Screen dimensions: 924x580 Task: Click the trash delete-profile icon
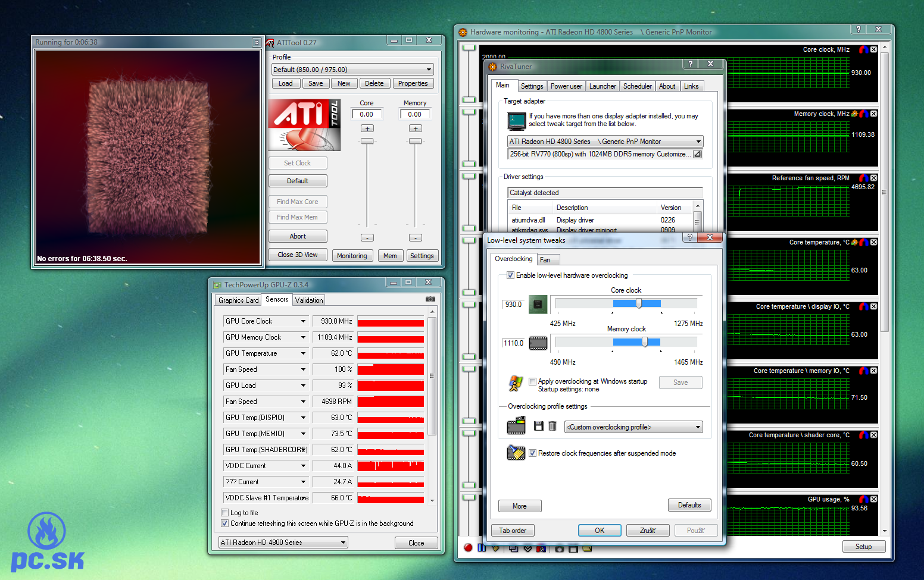coord(552,426)
